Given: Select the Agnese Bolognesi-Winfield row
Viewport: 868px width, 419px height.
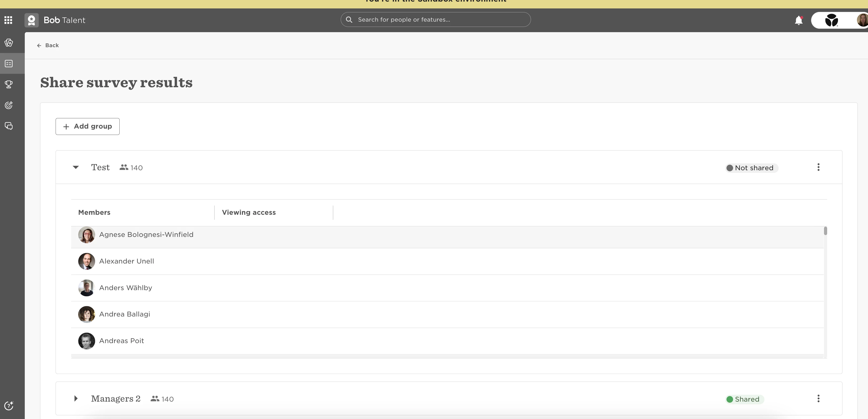Looking at the screenshot, I should [x=447, y=237].
